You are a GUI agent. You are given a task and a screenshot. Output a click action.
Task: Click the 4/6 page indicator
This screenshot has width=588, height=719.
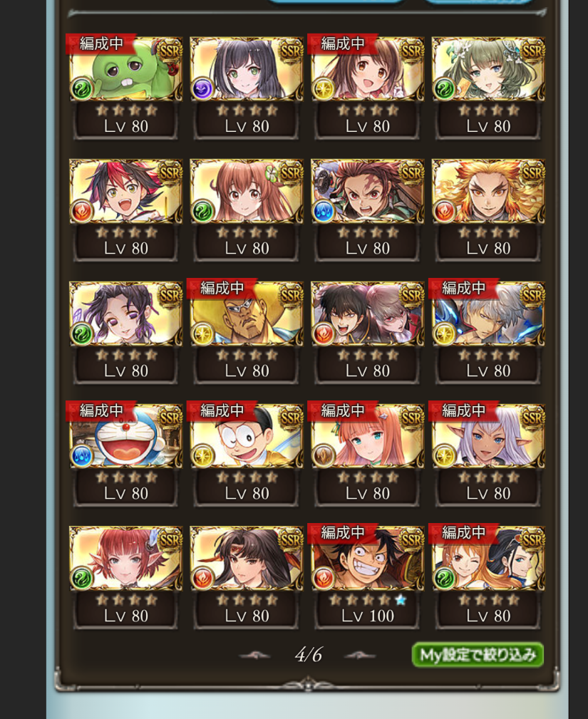(x=308, y=655)
